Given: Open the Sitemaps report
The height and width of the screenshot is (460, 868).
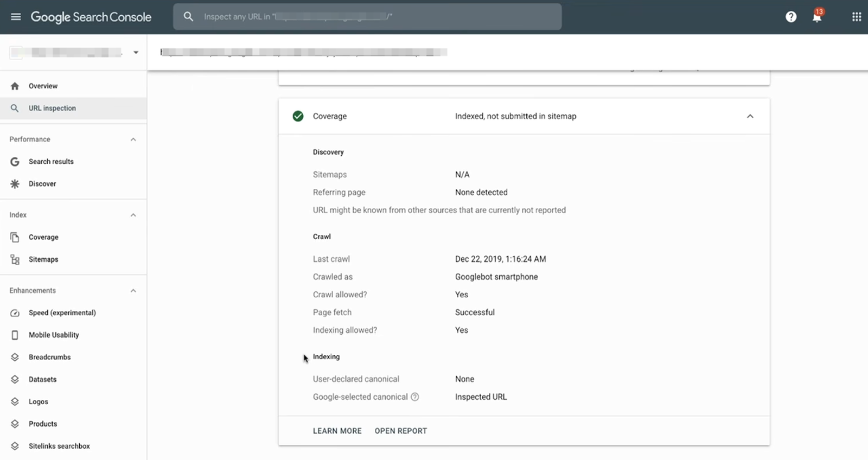Looking at the screenshot, I should pyautogui.click(x=73, y=259).
